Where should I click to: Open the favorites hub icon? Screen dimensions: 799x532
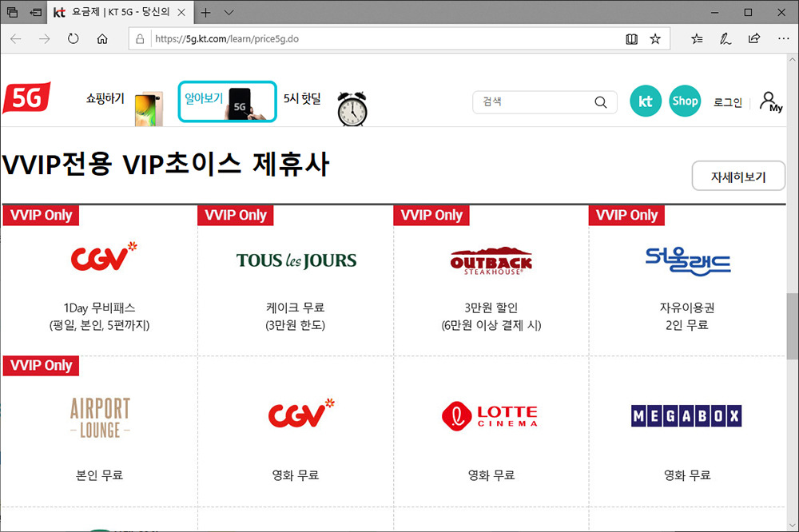pyautogui.click(x=697, y=38)
